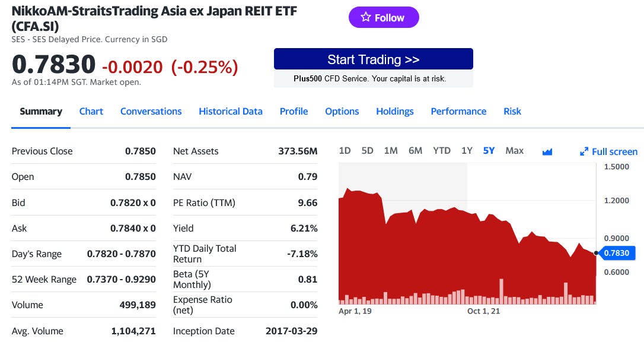Open the Profile tab
The image size is (644, 342).
(x=294, y=111)
